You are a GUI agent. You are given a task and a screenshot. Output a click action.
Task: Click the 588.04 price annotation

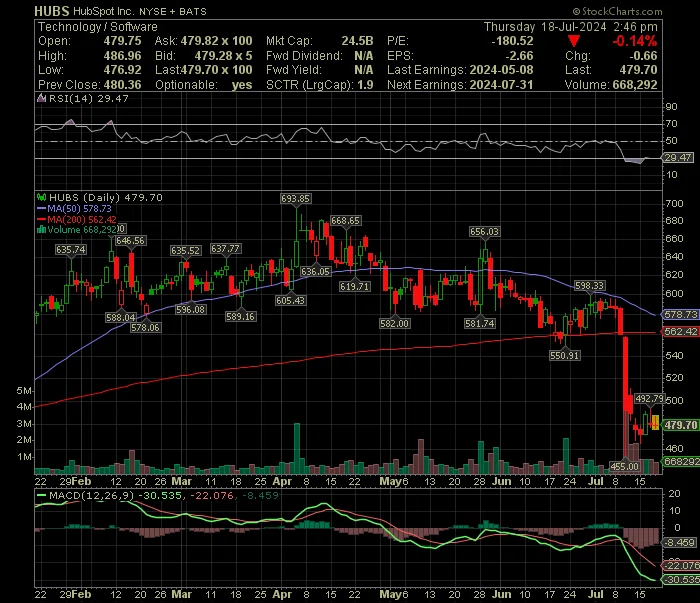click(x=121, y=317)
